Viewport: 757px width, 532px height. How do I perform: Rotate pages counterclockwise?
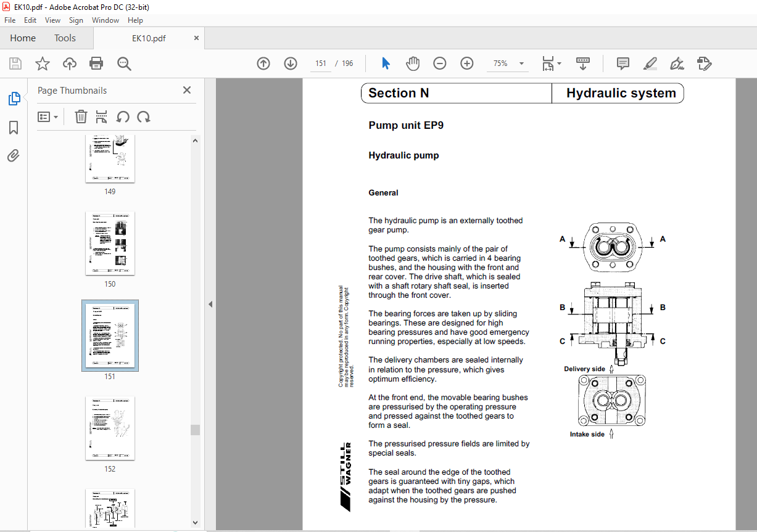123,117
